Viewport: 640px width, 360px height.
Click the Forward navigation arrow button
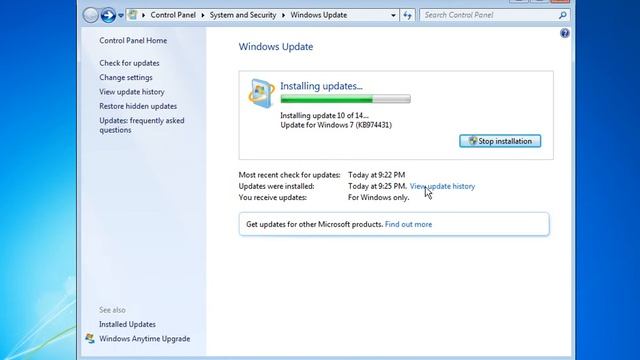coord(108,16)
